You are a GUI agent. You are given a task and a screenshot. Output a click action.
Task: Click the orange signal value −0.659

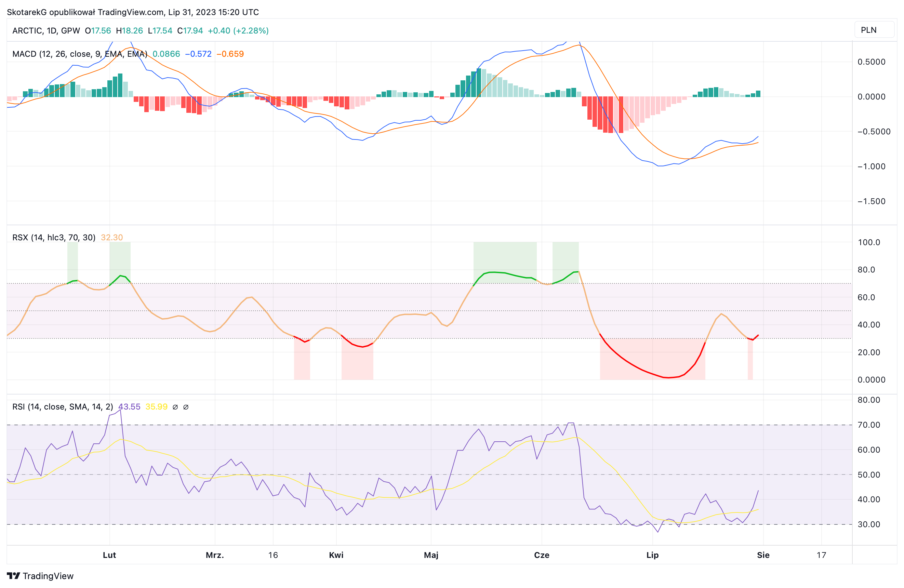click(x=230, y=54)
